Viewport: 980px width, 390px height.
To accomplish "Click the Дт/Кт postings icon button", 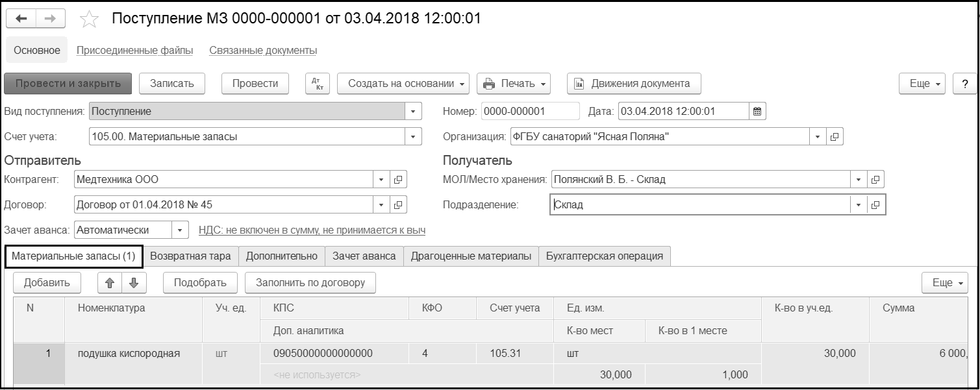I will 318,84.
